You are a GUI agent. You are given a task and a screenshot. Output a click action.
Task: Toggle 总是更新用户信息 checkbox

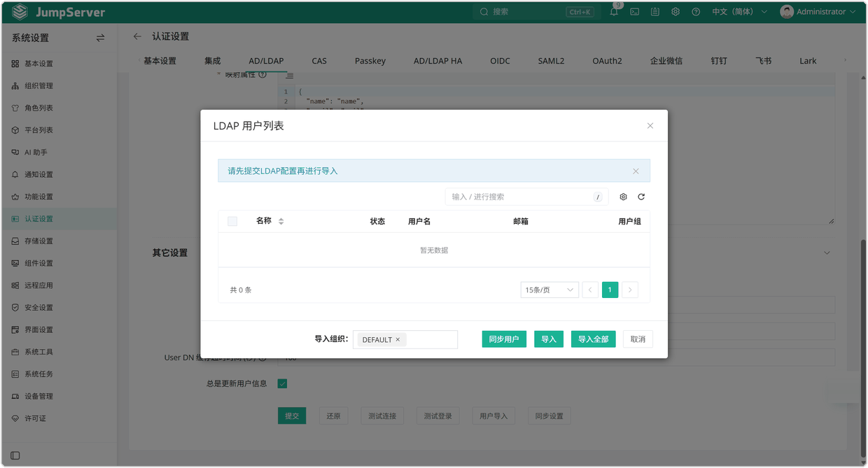282,383
